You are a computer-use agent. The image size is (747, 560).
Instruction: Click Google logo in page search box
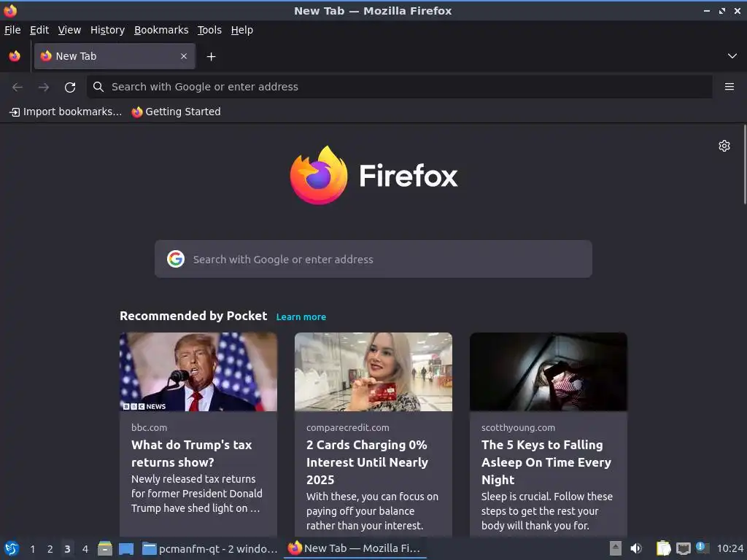tap(176, 259)
